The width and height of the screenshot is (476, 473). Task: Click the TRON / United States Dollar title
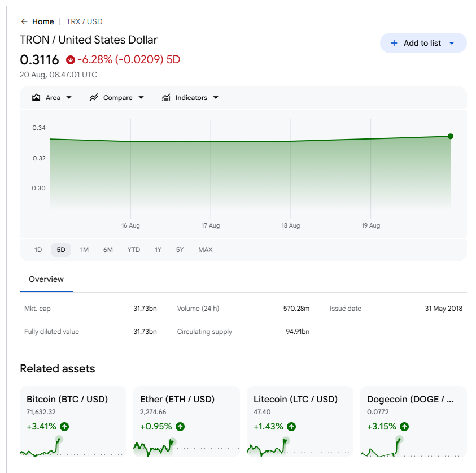(x=89, y=40)
